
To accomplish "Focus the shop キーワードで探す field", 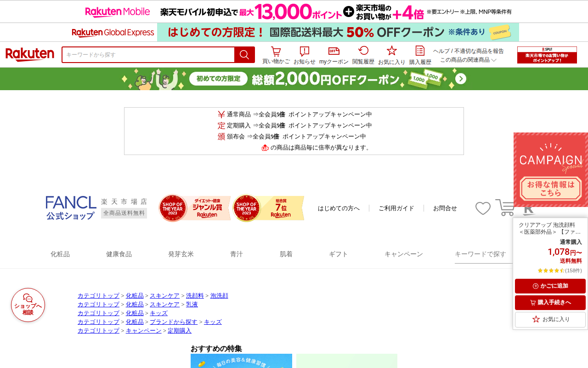I will (484, 254).
